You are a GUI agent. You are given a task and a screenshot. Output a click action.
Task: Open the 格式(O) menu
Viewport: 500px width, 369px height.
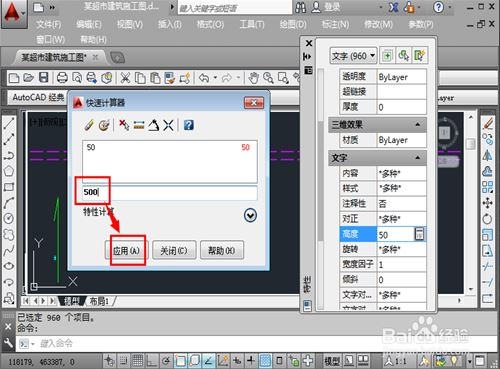(210, 24)
